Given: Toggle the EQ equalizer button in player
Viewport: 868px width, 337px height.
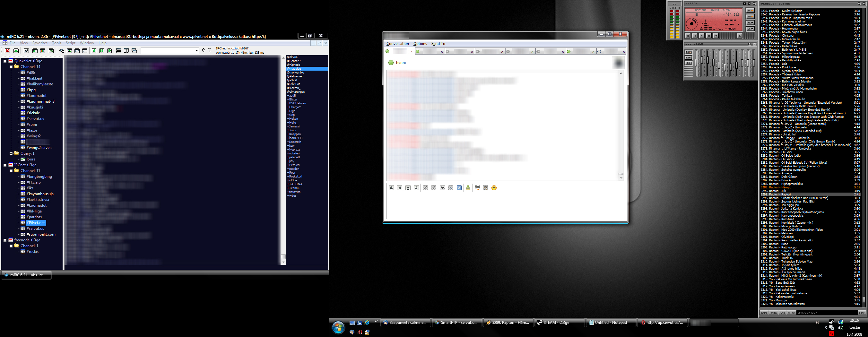Looking at the screenshot, I should pos(751,17).
